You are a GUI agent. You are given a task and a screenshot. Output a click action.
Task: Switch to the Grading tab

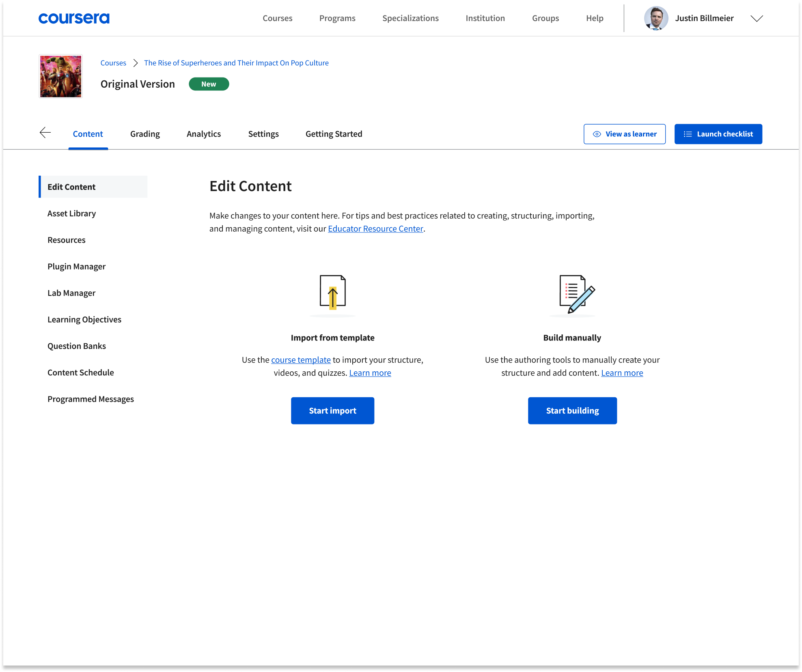point(145,134)
